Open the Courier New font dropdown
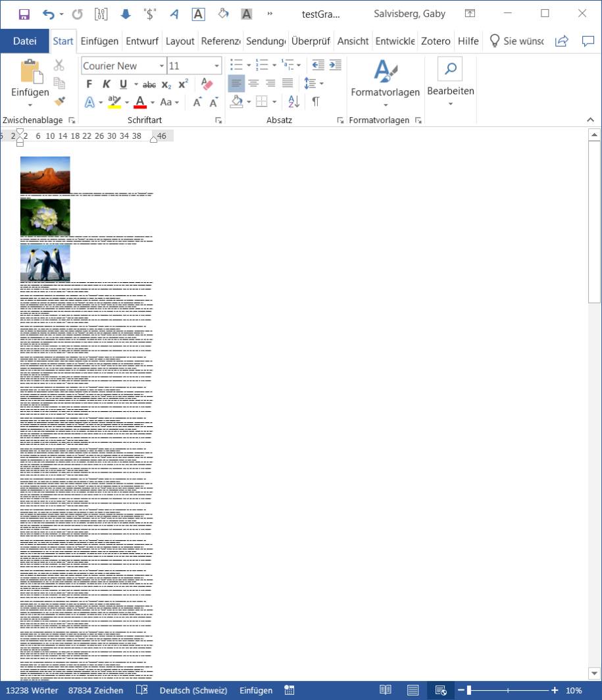The width and height of the screenshot is (602, 700). tap(161, 65)
